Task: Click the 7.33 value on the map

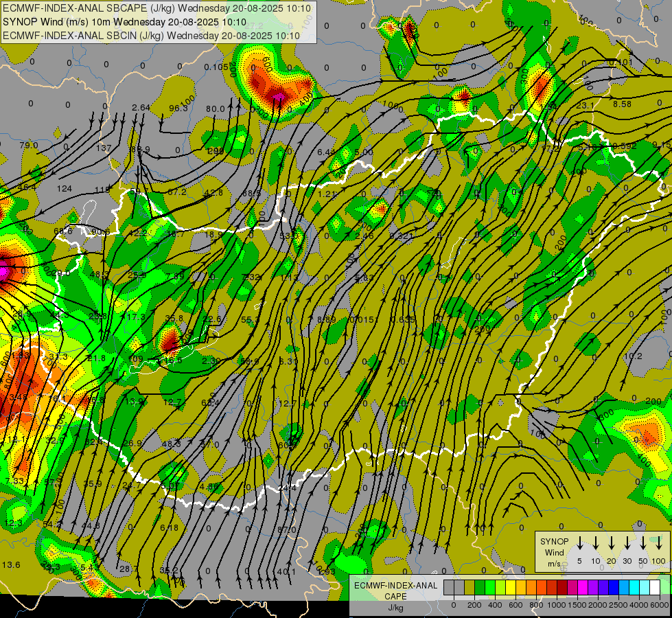Action: point(15,481)
